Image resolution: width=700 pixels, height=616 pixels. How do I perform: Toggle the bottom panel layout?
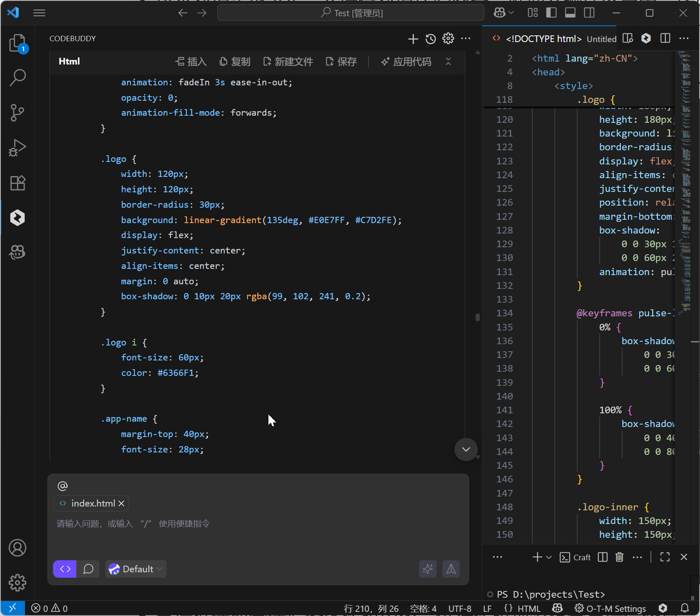(x=570, y=13)
